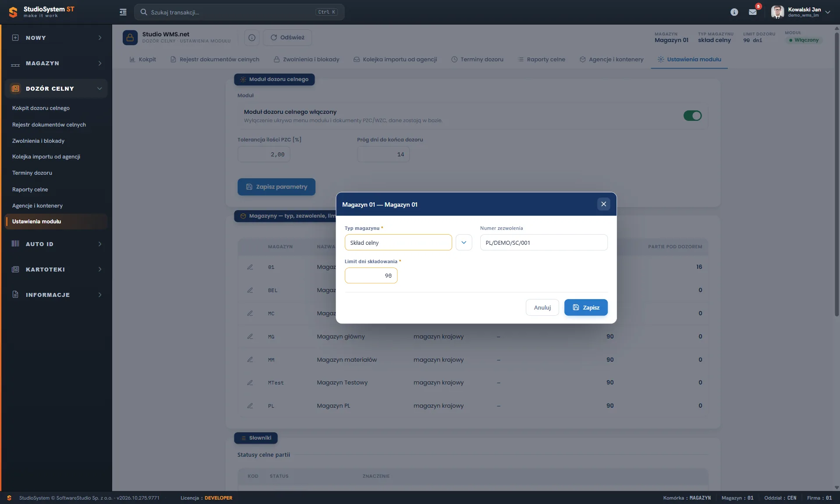The image size is (840, 504).
Task: Click the Anuluj button
Action: [542, 307]
